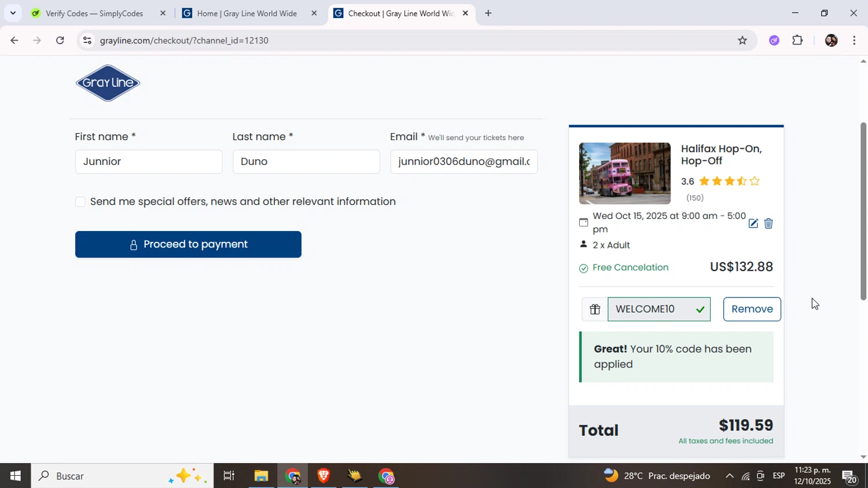Open Chrome three-dot menu
Screen dimensions: 868x488
[854, 41]
